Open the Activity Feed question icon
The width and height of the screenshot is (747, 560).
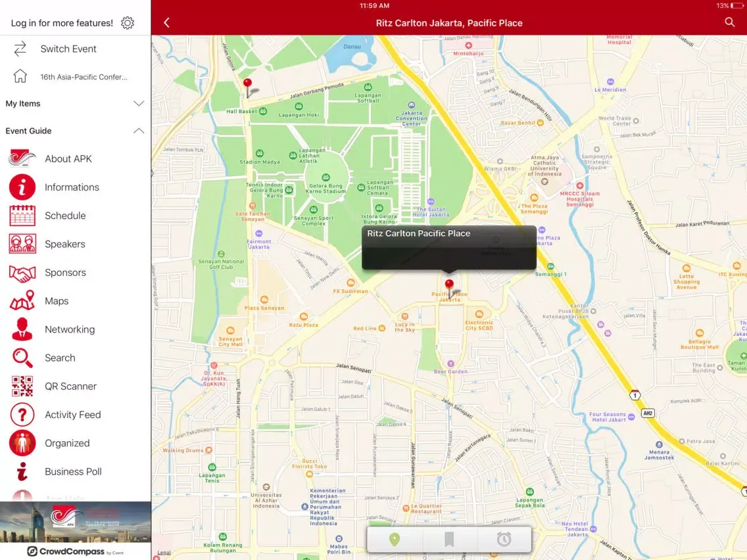coord(22,415)
